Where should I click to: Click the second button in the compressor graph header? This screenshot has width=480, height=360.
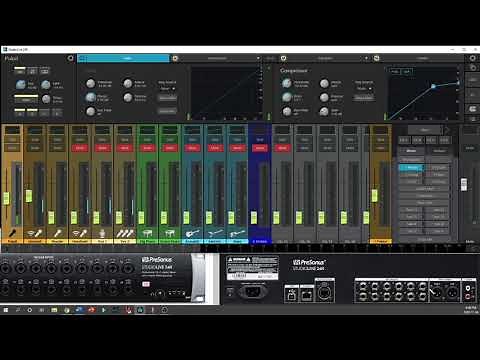click(x=407, y=71)
